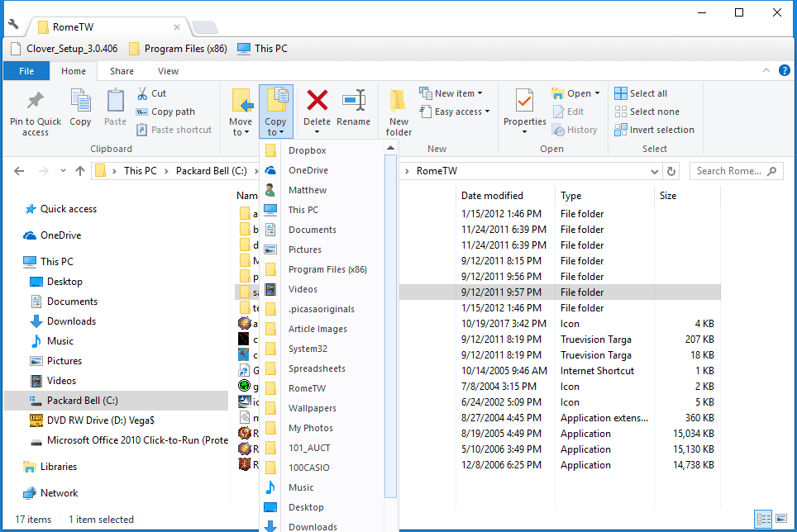Open the File ribbon menu
Image resolution: width=797 pixels, height=532 pixels.
point(26,71)
